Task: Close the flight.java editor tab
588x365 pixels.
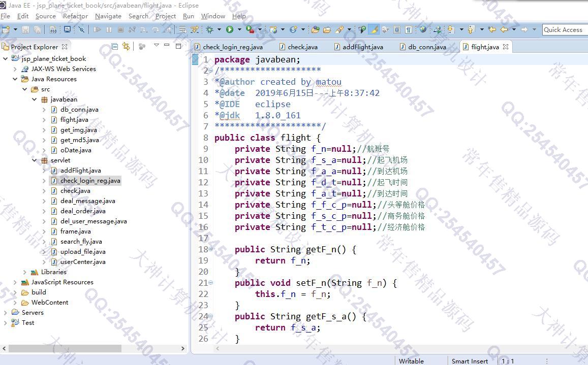Action: [506, 47]
